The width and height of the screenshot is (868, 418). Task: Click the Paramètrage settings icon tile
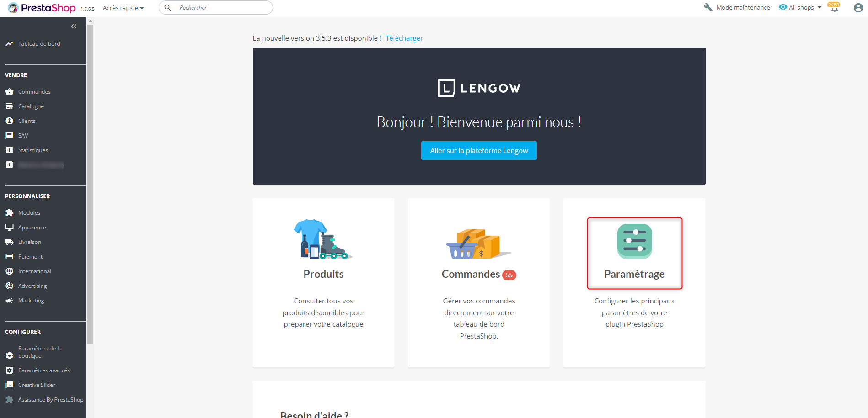[634, 241]
